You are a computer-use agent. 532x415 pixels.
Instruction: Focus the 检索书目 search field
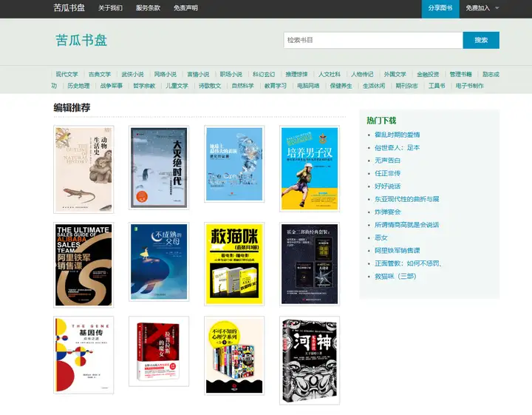coord(373,40)
